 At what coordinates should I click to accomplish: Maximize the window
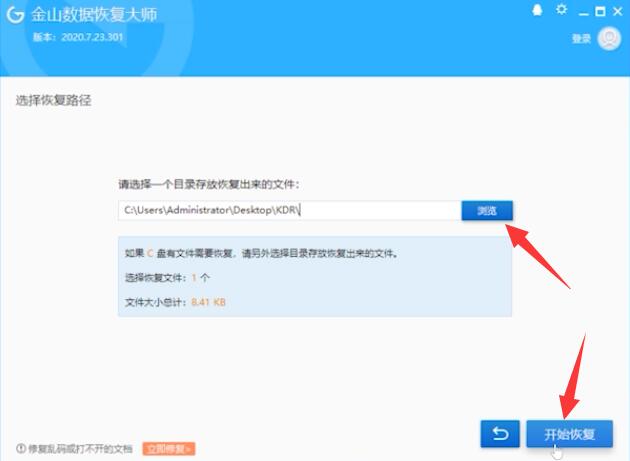tap(600, 12)
